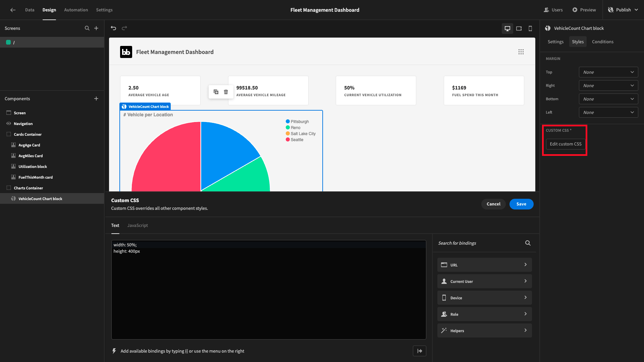The image size is (644, 362).
Task: Open the app grid menu icon
Action: (x=521, y=52)
